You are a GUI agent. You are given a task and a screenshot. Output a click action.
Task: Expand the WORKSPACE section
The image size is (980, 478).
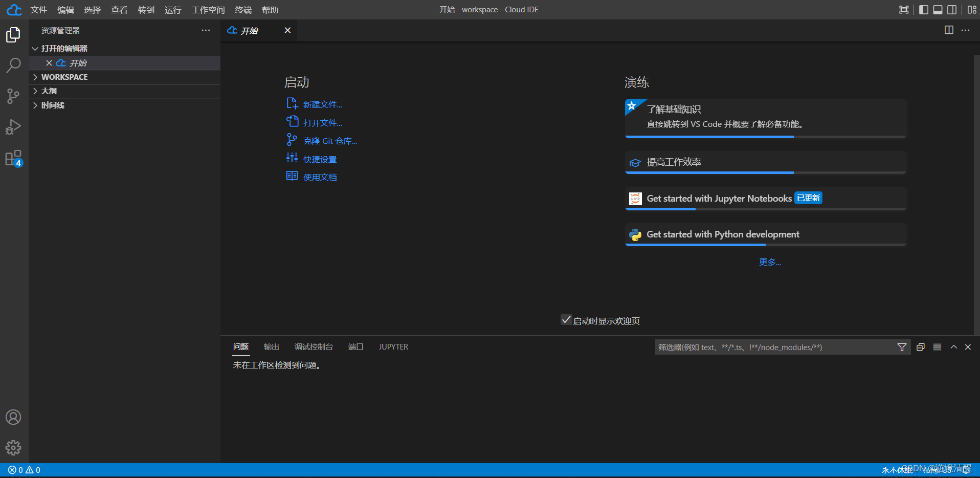(x=125, y=77)
